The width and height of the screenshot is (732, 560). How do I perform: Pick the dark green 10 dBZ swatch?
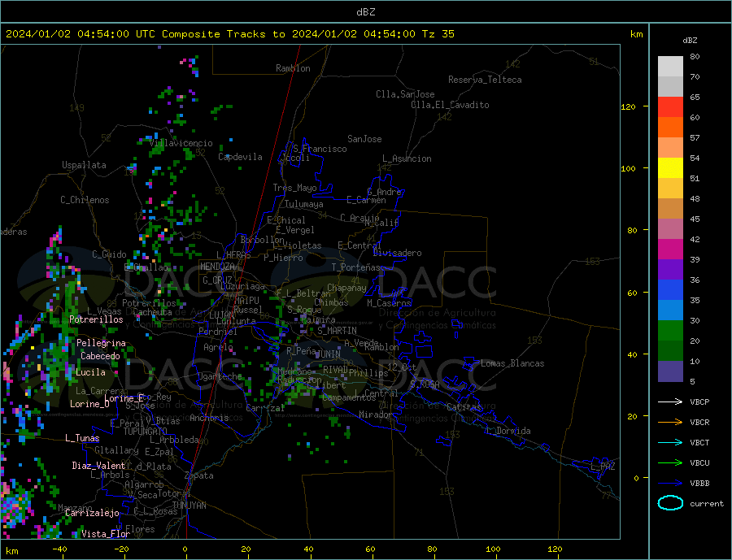pyautogui.click(x=670, y=351)
